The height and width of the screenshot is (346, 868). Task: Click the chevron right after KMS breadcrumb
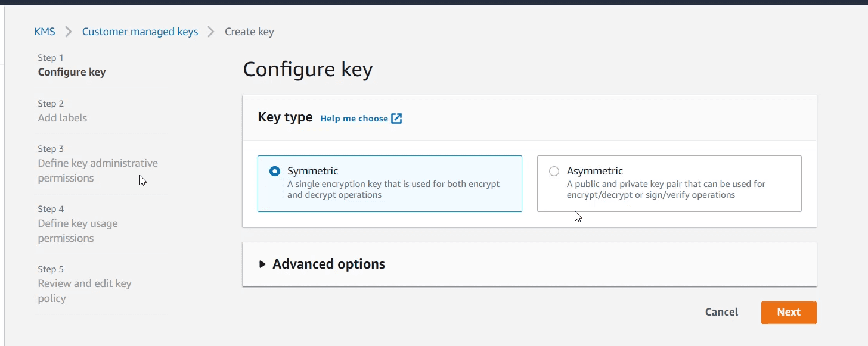tap(69, 32)
